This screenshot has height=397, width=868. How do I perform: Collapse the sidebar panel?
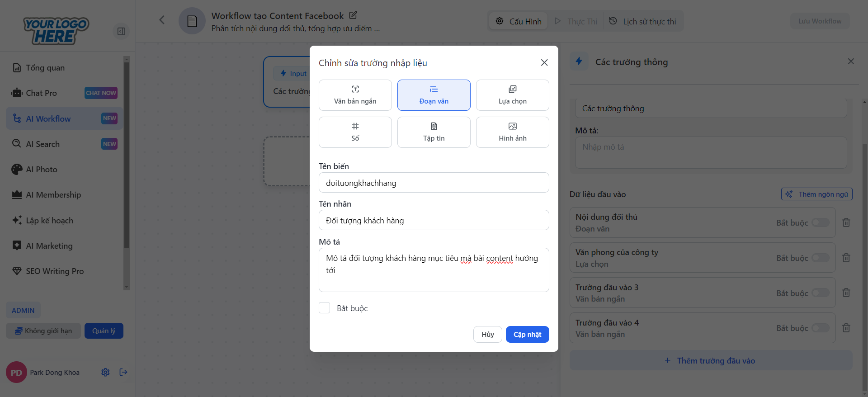(121, 31)
